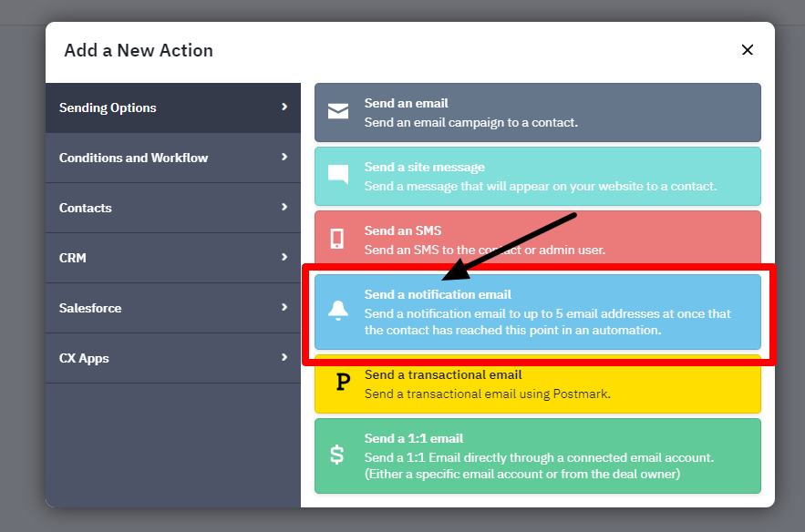This screenshot has width=805, height=532.
Task: Click the Postmark P icon
Action: point(342,383)
